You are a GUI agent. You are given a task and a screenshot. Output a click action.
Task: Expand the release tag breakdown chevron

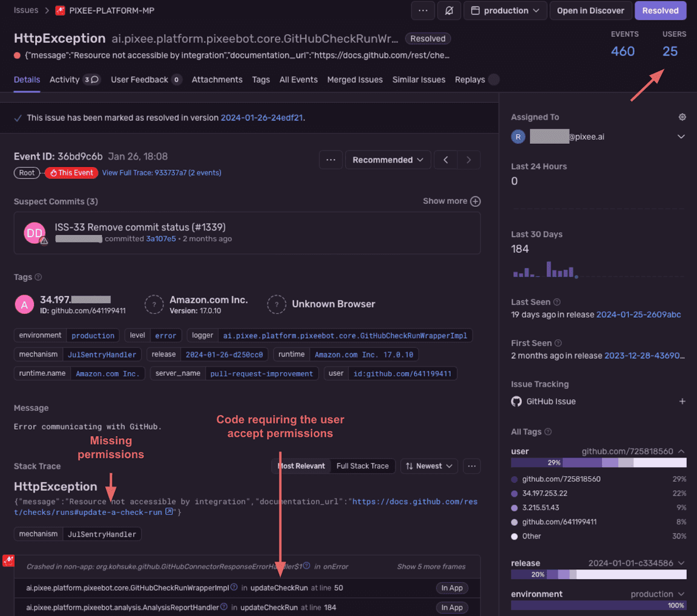[x=681, y=563]
